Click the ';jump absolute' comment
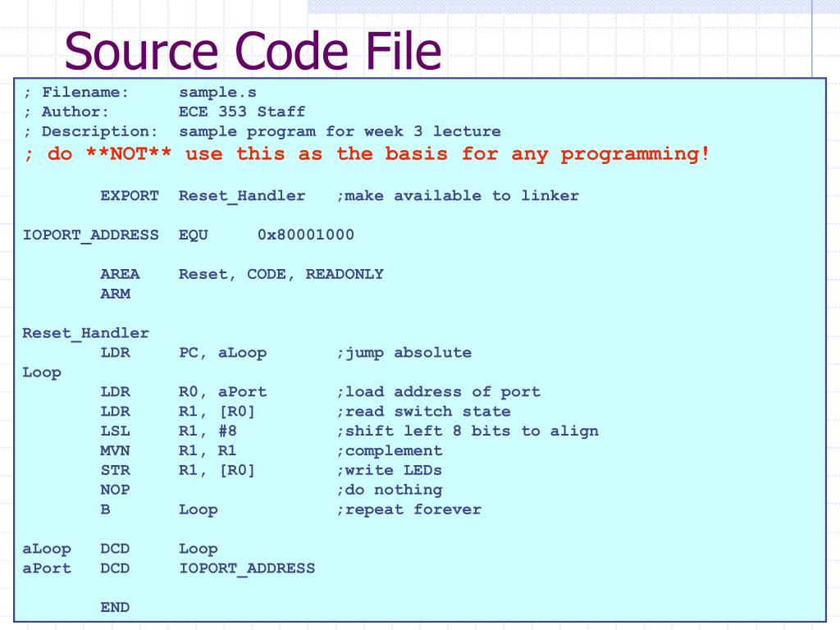The image size is (840, 630). click(404, 353)
